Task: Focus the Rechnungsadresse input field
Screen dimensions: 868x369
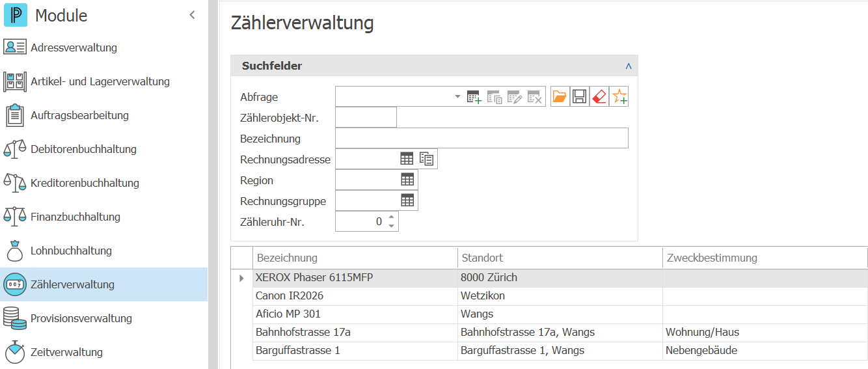Action: 366,159
